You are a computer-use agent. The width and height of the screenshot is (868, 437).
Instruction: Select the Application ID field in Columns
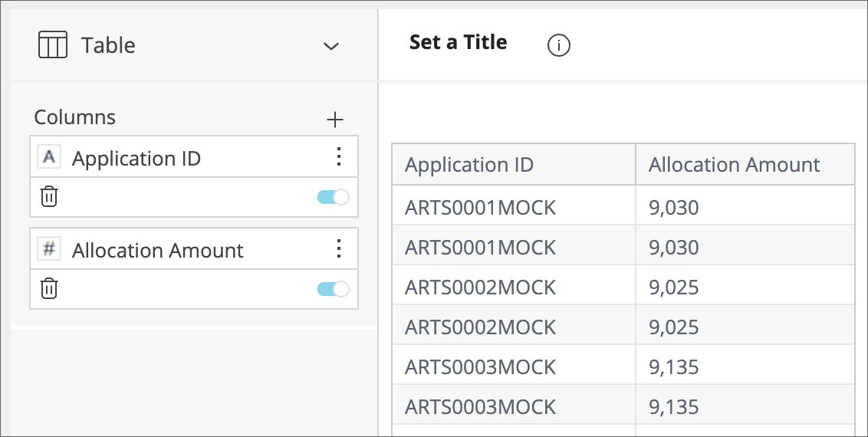tap(136, 159)
